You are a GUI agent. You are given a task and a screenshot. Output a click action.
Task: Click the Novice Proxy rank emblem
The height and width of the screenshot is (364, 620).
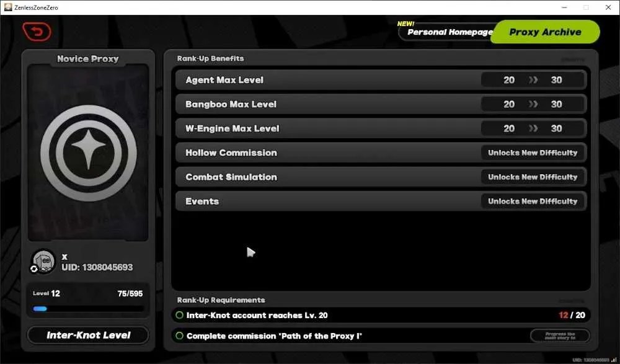88,153
